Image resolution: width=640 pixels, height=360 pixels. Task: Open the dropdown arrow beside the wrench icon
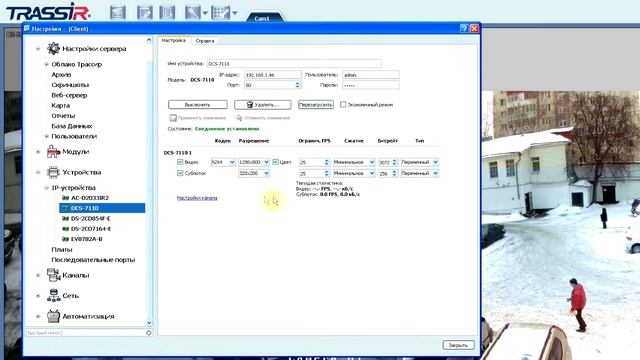pos(205,13)
